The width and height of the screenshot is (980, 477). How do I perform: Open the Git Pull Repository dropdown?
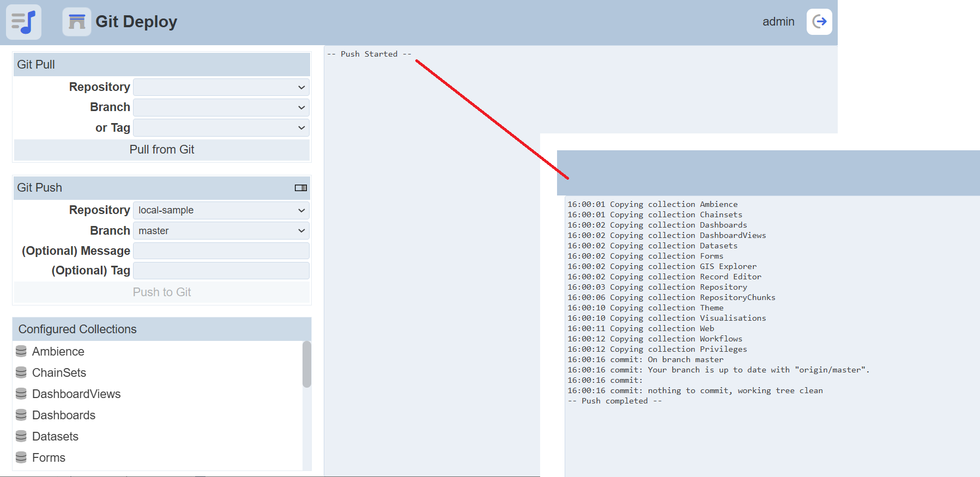coord(221,87)
